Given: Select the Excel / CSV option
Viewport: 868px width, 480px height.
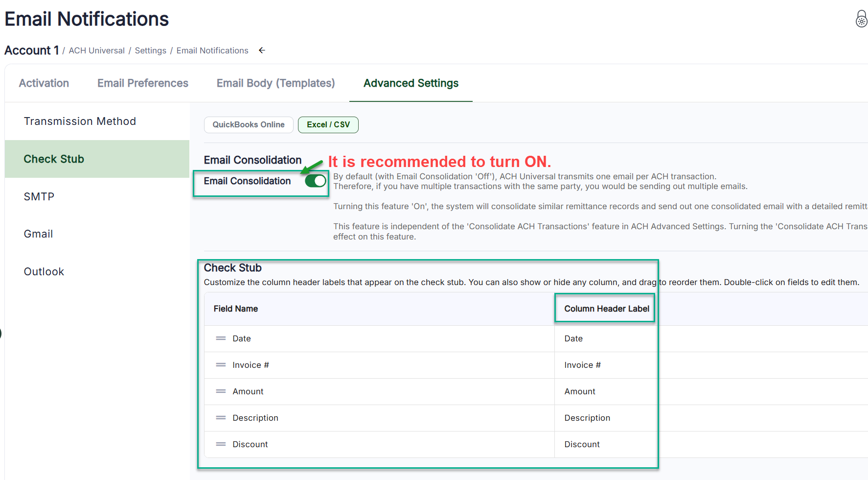Looking at the screenshot, I should [328, 125].
